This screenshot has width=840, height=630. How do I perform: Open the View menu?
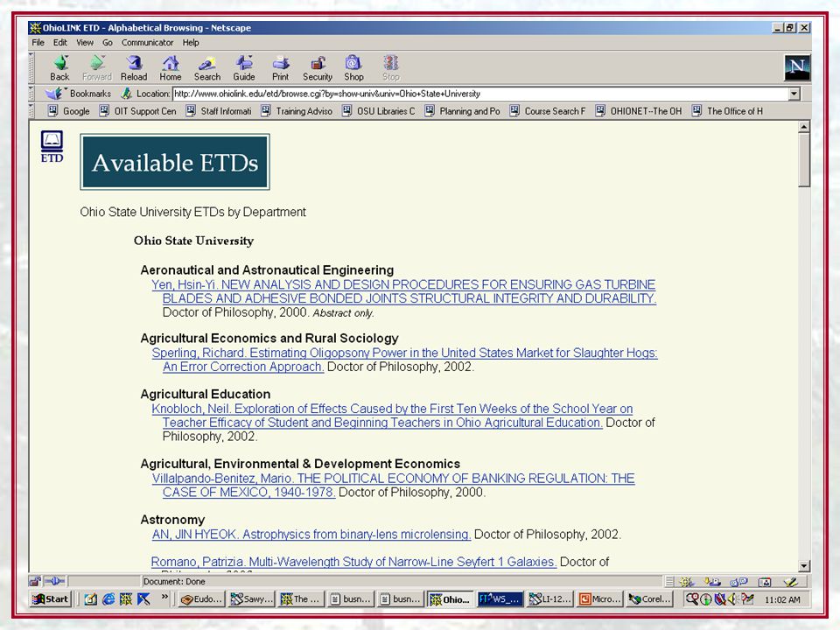coord(85,42)
